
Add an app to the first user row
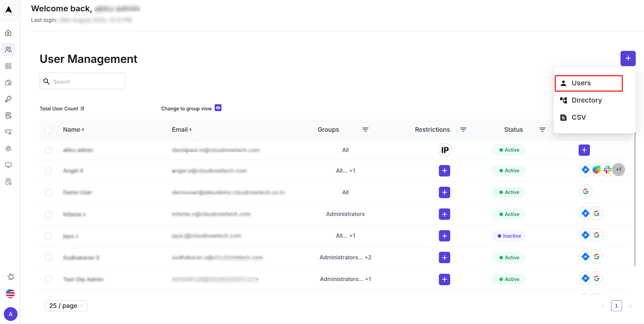click(584, 150)
